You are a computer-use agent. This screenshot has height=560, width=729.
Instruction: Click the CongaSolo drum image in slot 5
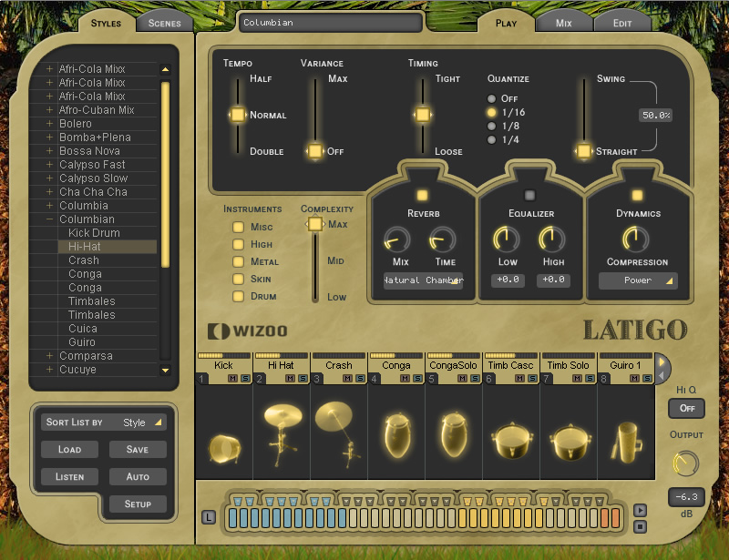pyautogui.click(x=454, y=434)
